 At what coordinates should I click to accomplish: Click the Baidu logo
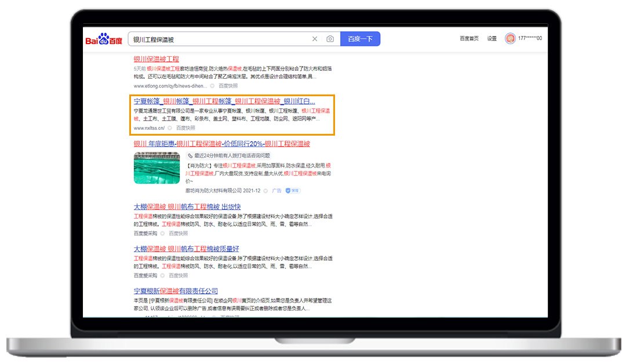[x=104, y=39]
